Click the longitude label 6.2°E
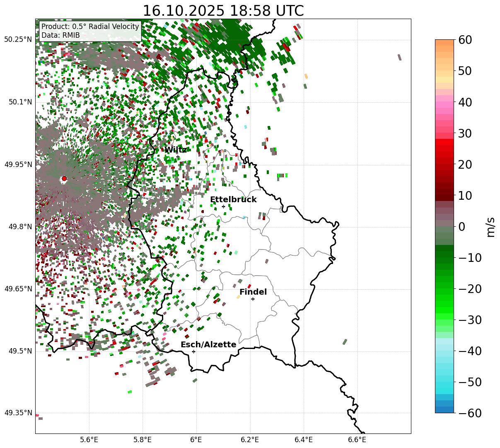This screenshot has height=448, width=500. [250, 440]
